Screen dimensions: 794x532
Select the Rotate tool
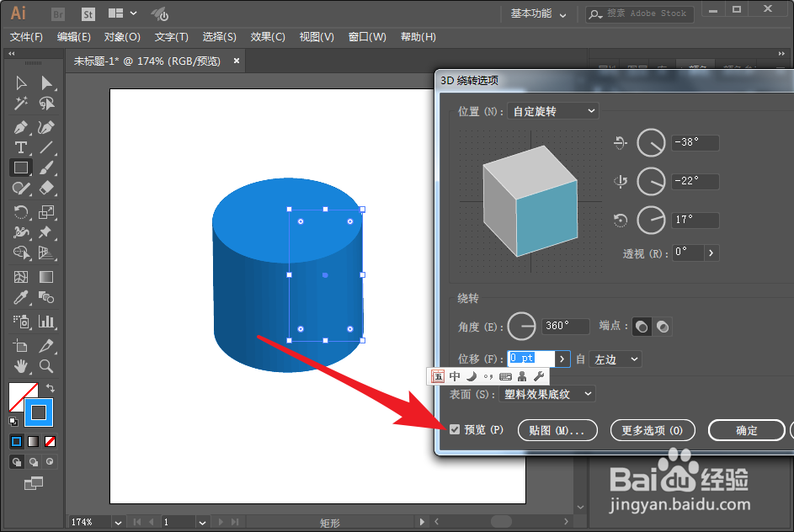click(21, 211)
